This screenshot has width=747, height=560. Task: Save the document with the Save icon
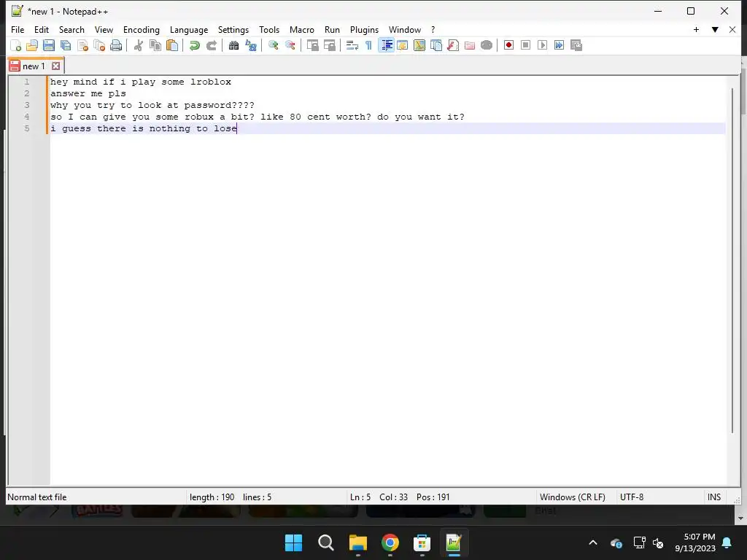coord(49,46)
